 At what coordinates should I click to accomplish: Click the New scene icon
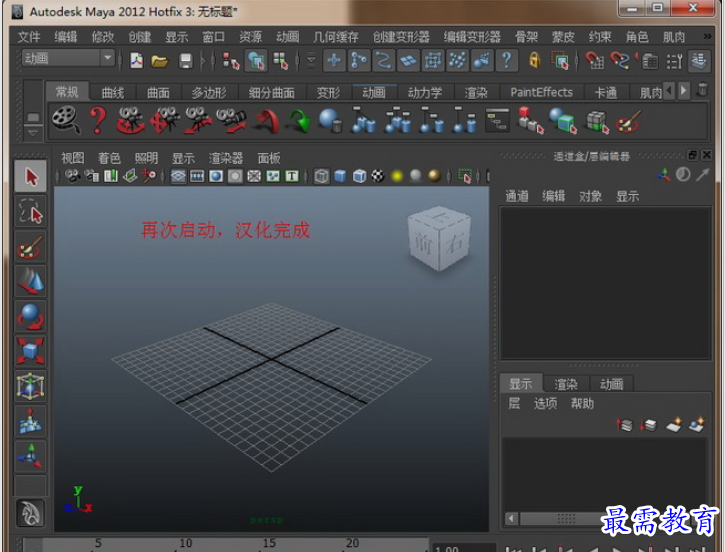[136, 61]
